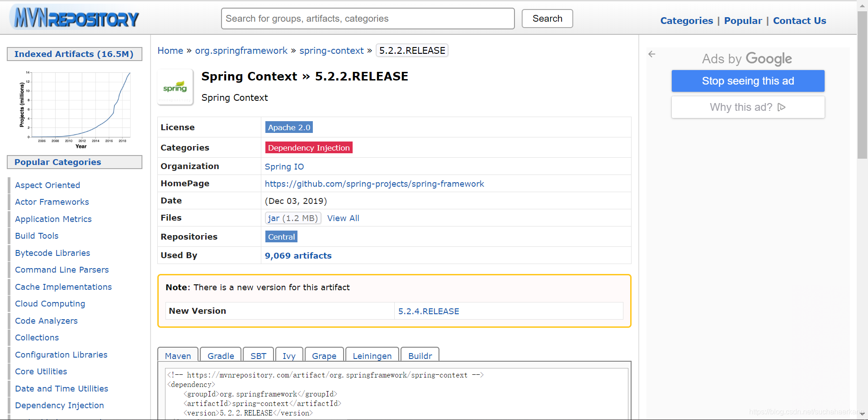Select the Grape tab
This screenshot has width=868, height=420.
(x=324, y=355)
